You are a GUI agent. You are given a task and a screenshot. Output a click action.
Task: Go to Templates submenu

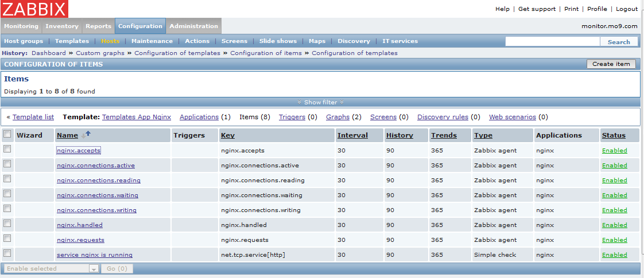tap(72, 41)
